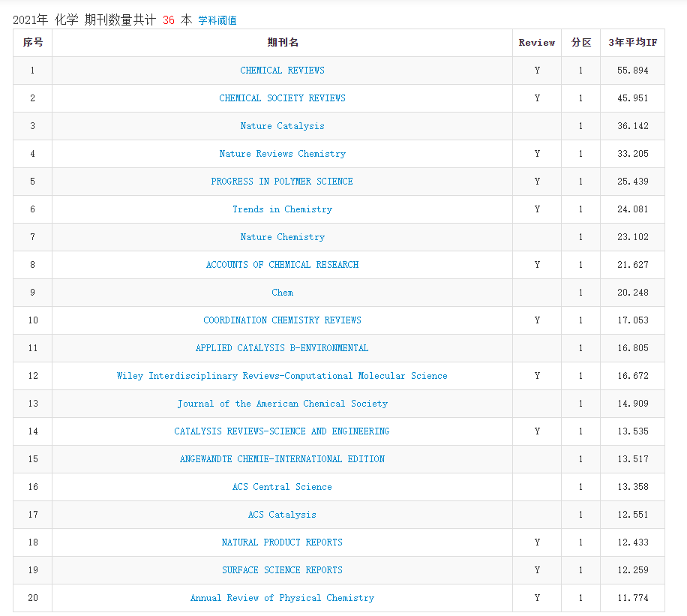The width and height of the screenshot is (687, 616).
Task: Click row number 20 in 序号 column
Action: 33,597
